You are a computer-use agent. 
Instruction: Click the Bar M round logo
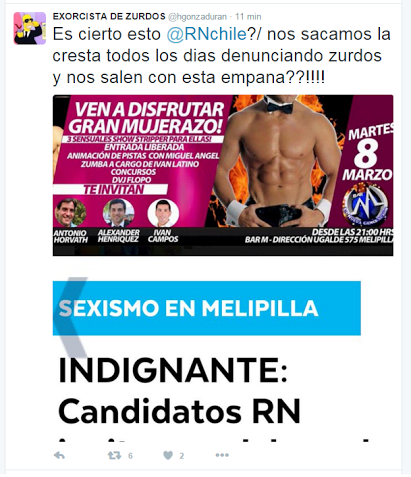(x=366, y=203)
